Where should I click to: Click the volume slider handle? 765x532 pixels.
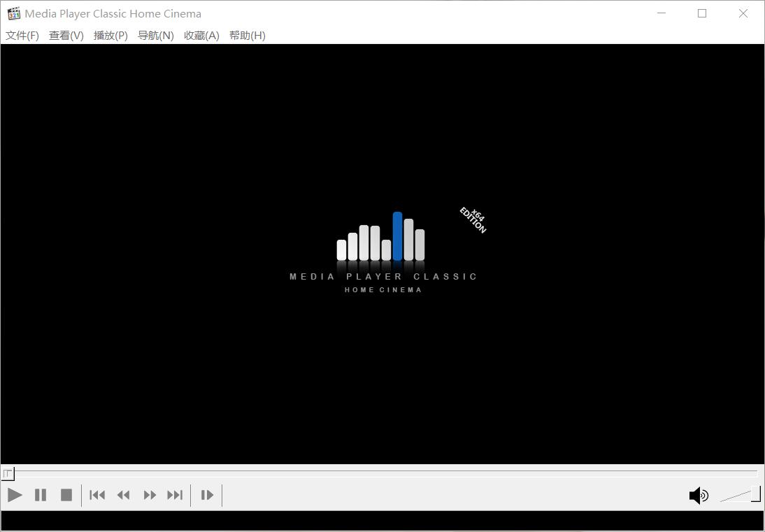756,493
